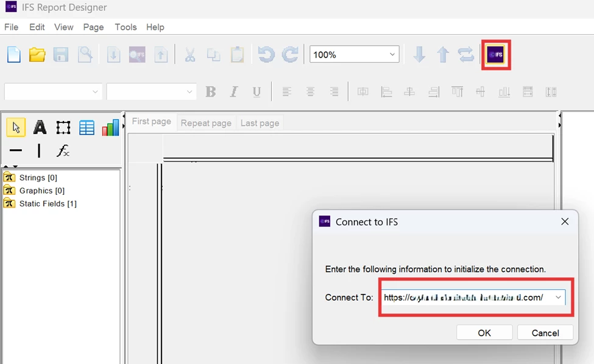
Task: Align text center
Action: pyautogui.click(x=310, y=91)
